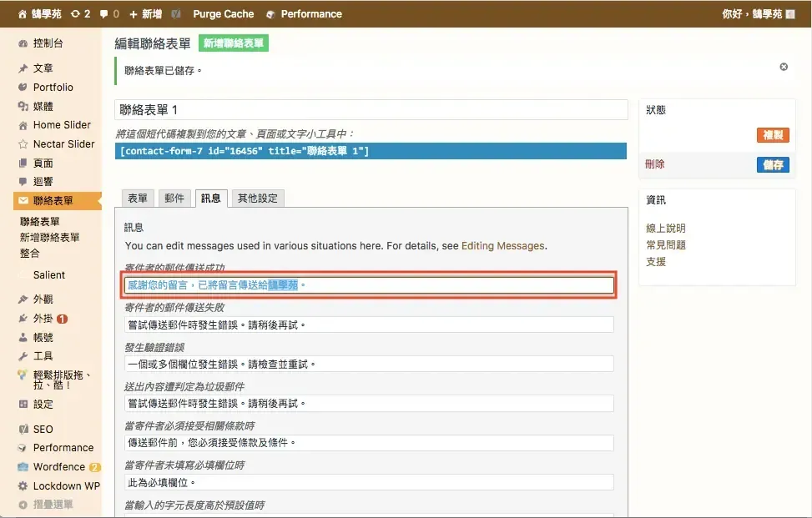Open the 常見問題 link
The height and width of the screenshot is (518, 812).
click(666, 244)
